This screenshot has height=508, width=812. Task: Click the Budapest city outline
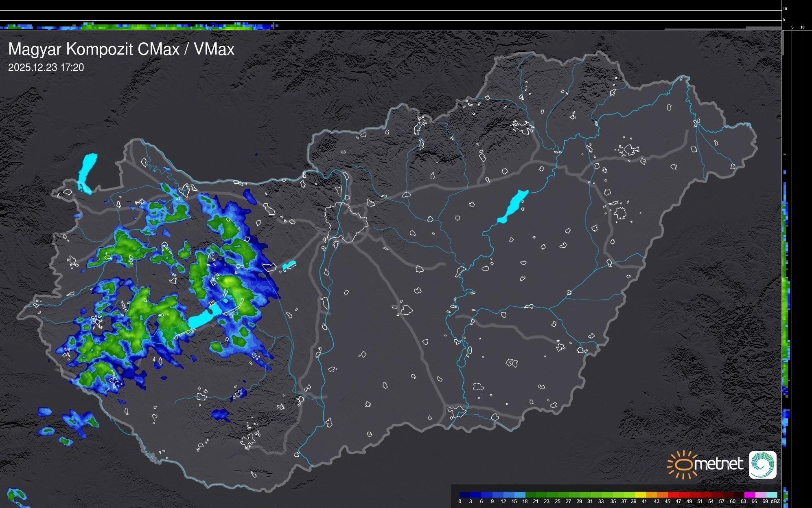tap(346, 221)
